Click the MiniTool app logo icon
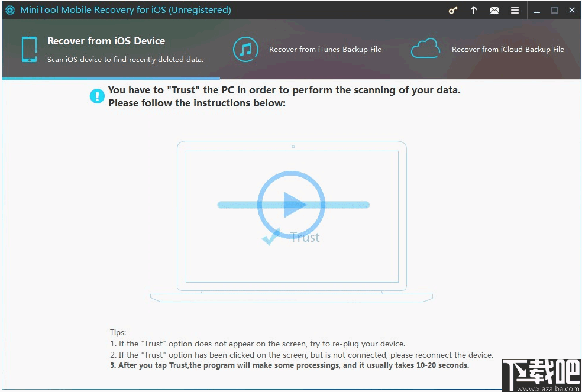Screen dimensions: 582x392 10,11
